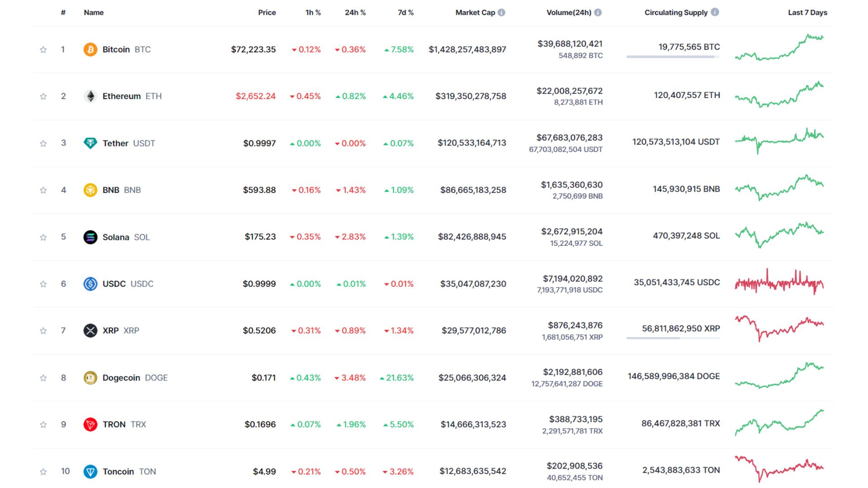Open the Ethereum coin page

pos(121,96)
